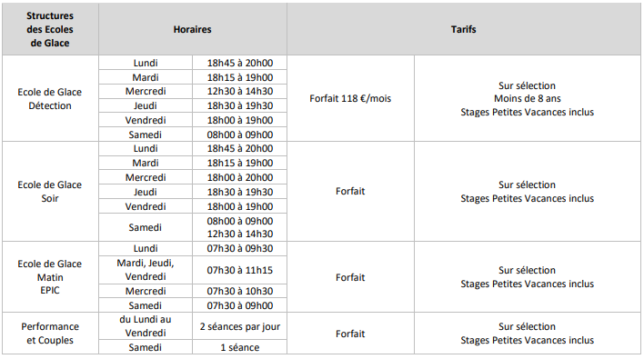Viewport: 644px width, 359px height.
Task: Select the 'Forfait 118 €/mois' cell
Action: [350, 98]
